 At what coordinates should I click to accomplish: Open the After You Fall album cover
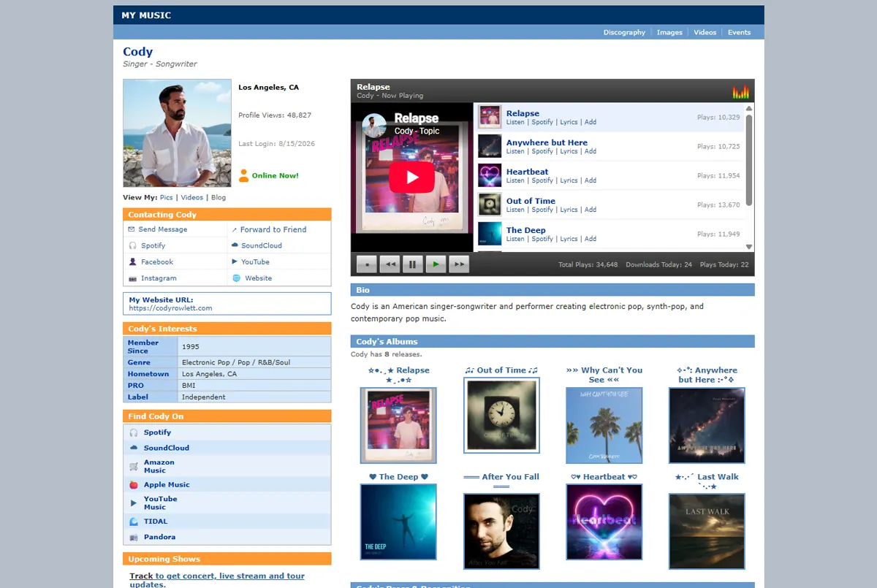[x=501, y=532]
